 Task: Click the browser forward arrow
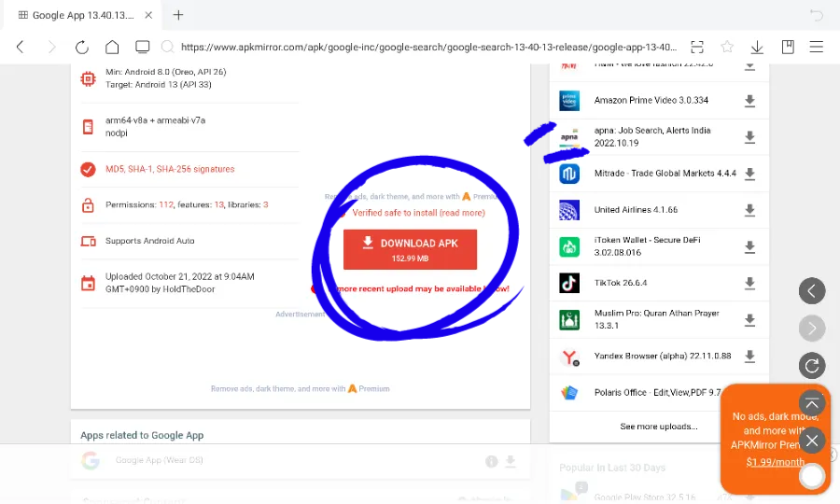click(51, 47)
